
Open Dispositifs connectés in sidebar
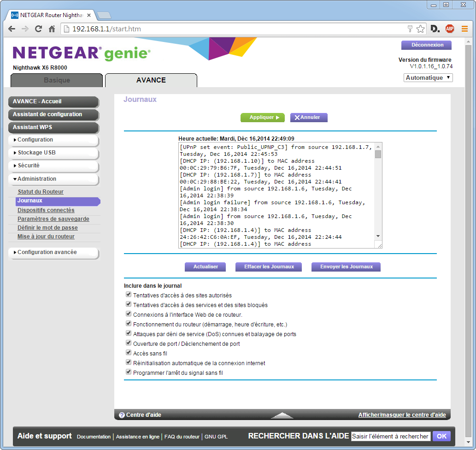(x=46, y=210)
